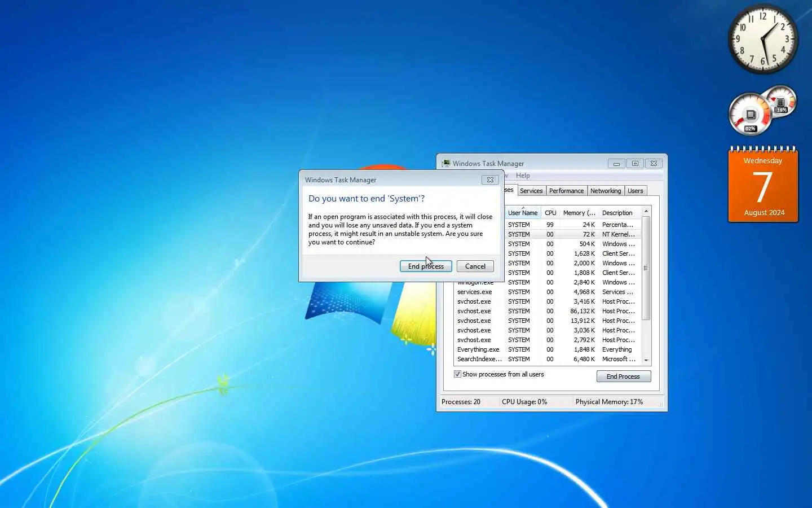Click the 2,000 K memory cell
The width and height of the screenshot is (812, 508).
coord(584,263)
